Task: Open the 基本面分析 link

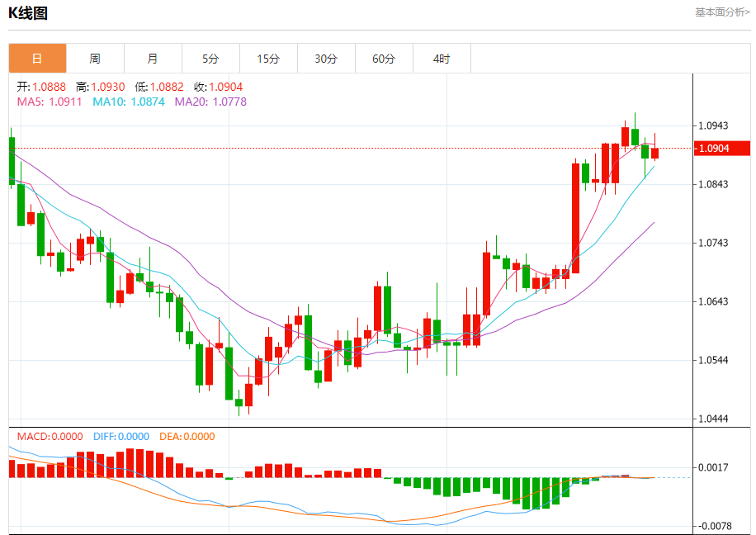Action: (722, 12)
